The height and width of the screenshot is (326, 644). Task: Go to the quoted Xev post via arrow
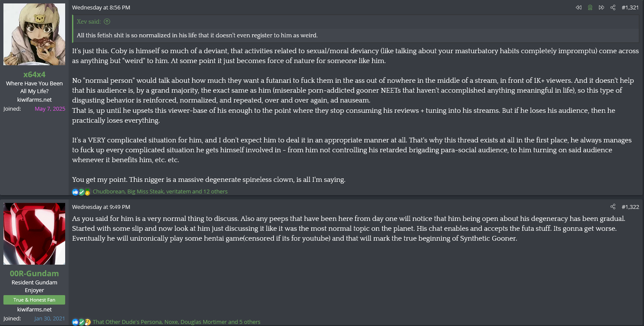pos(107,21)
